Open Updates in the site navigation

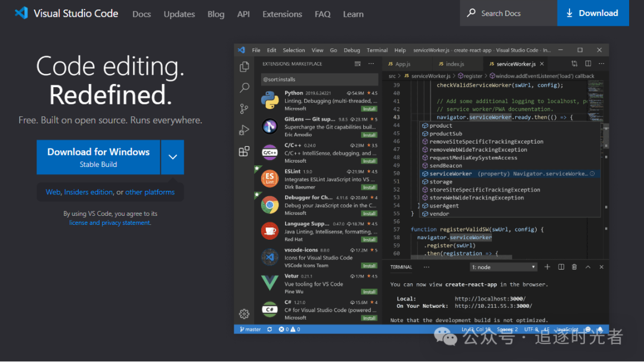[179, 14]
